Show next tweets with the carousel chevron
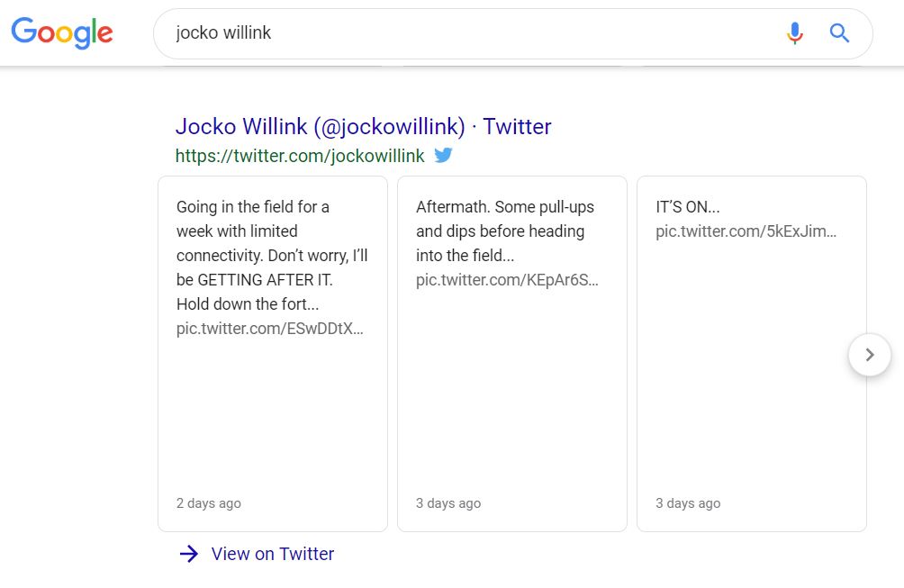The height and width of the screenshot is (588, 904). (x=870, y=355)
